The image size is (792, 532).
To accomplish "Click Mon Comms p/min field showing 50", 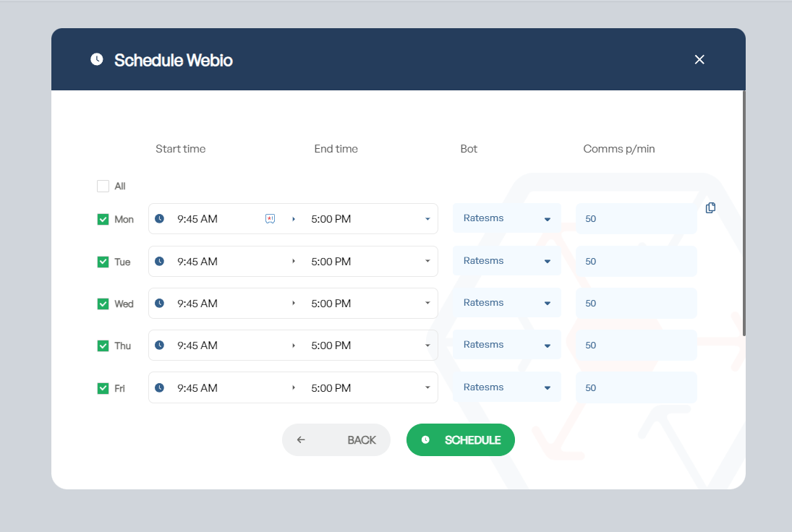I will click(636, 218).
